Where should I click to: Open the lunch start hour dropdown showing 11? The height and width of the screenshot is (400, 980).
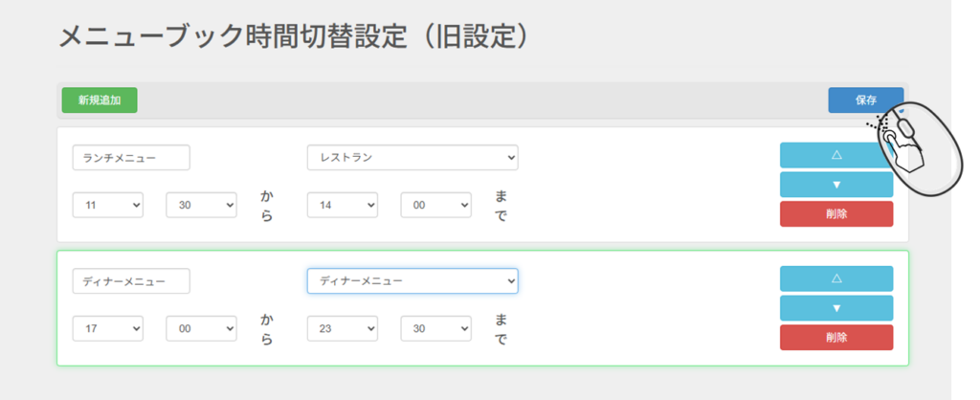click(108, 205)
